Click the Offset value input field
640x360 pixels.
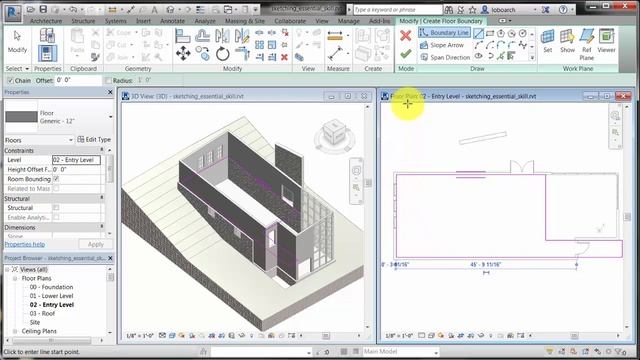[78, 80]
